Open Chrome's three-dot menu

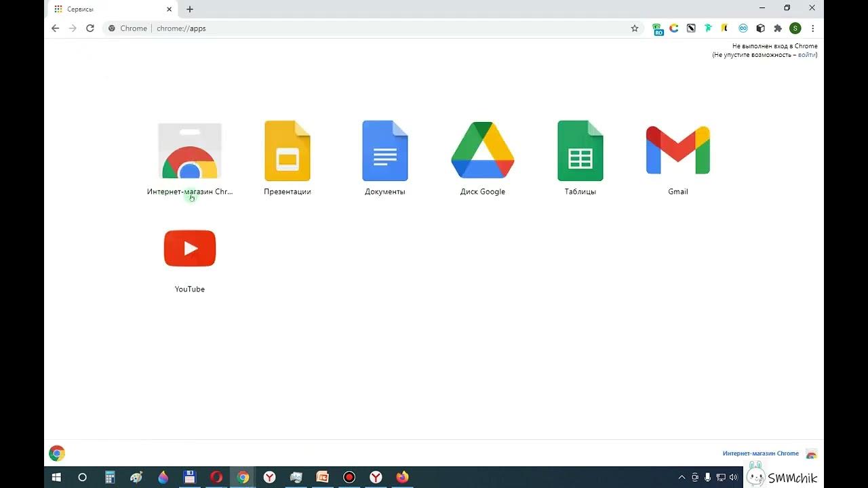(813, 28)
